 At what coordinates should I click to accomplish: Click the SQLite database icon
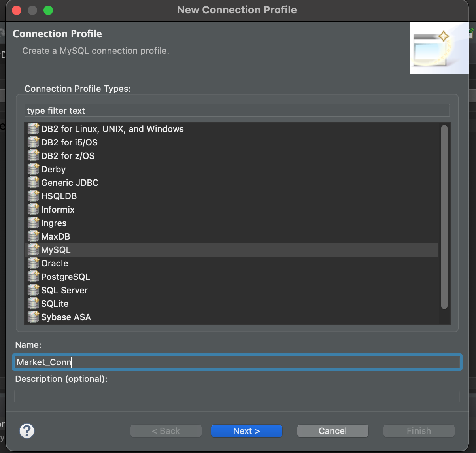click(33, 304)
